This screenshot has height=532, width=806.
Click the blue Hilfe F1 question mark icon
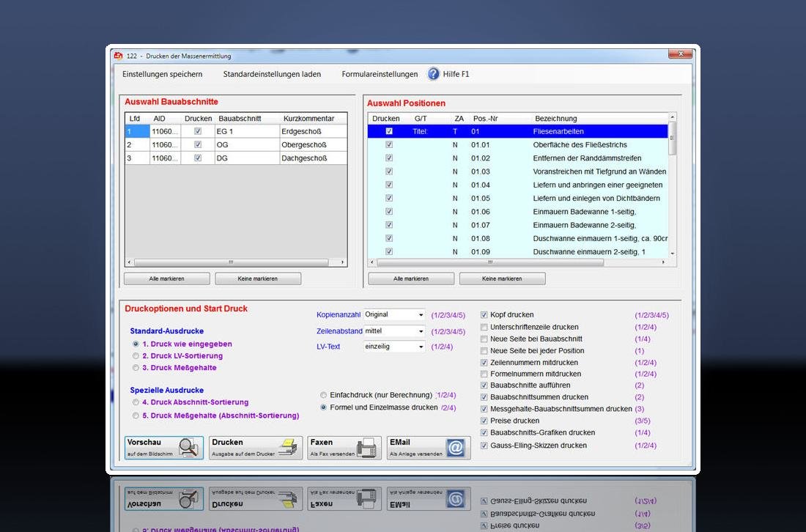433,74
